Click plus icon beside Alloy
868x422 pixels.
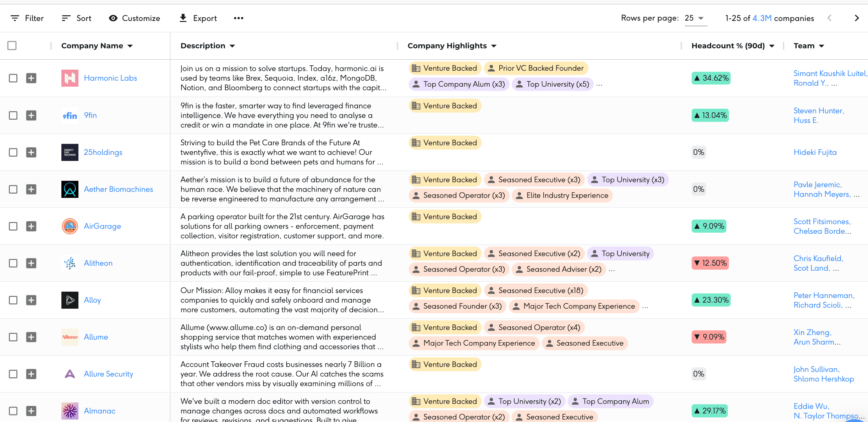point(31,300)
